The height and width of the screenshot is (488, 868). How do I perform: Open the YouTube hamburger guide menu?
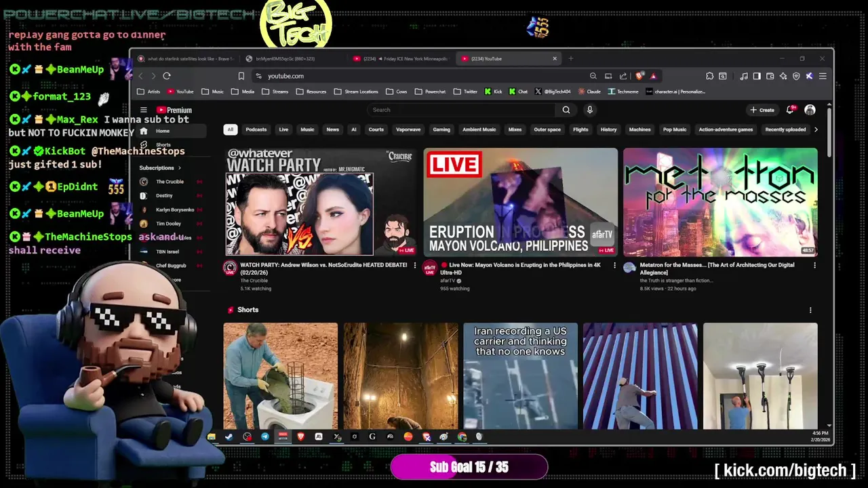coord(143,110)
